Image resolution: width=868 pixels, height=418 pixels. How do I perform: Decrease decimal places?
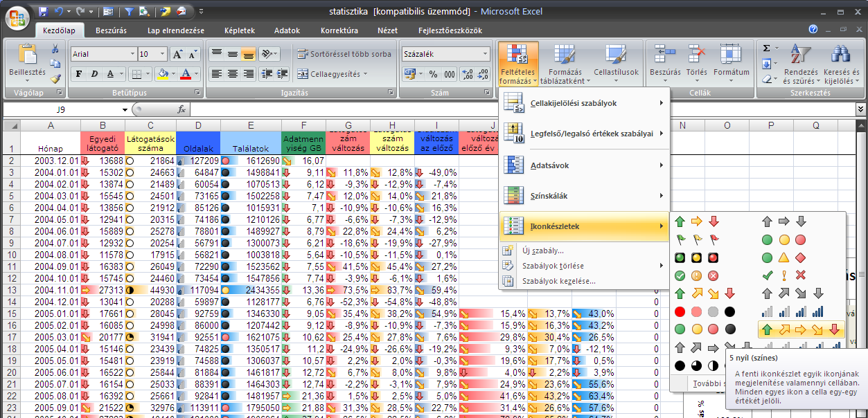(481, 74)
